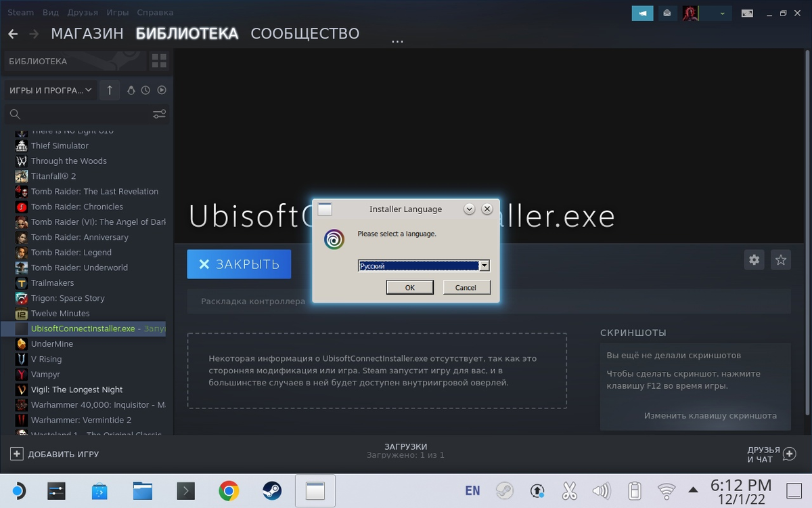Click Steam announcements megaphone icon
The image size is (812, 508).
tap(643, 13)
